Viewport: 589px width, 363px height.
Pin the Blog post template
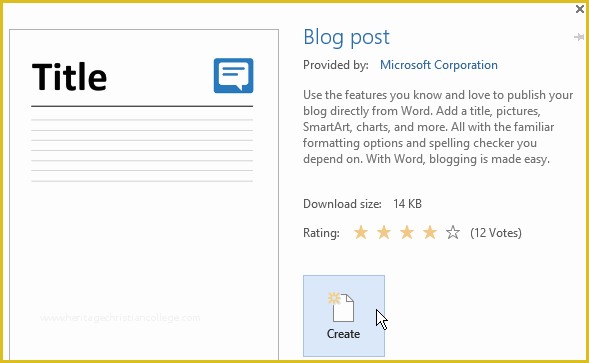click(579, 37)
